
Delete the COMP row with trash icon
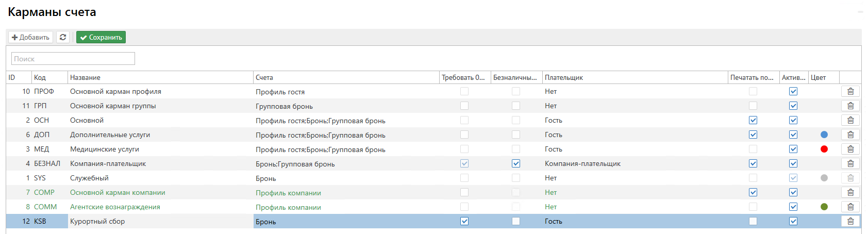click(850, 192)
